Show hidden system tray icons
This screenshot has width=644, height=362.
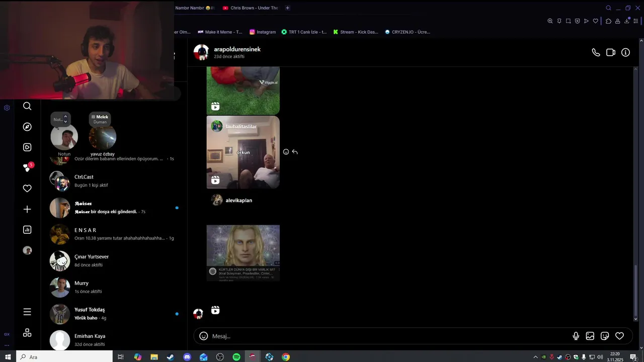535,357
